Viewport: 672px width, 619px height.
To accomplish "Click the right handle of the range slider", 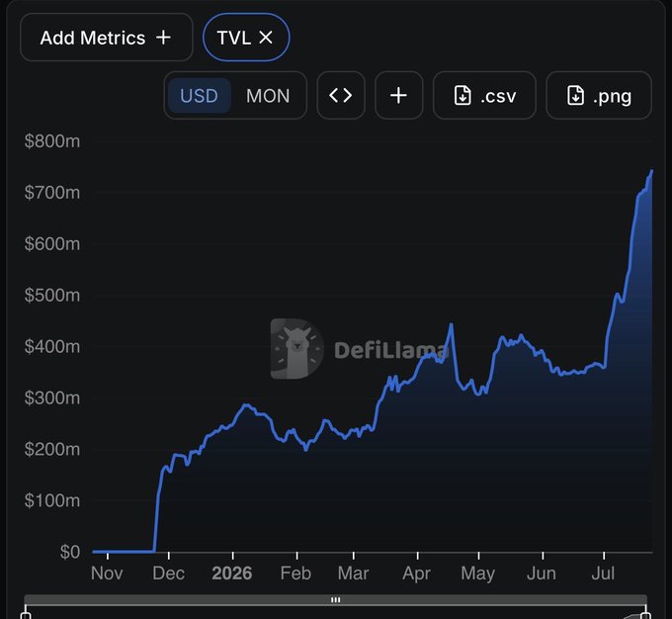I will click(645, 615).
